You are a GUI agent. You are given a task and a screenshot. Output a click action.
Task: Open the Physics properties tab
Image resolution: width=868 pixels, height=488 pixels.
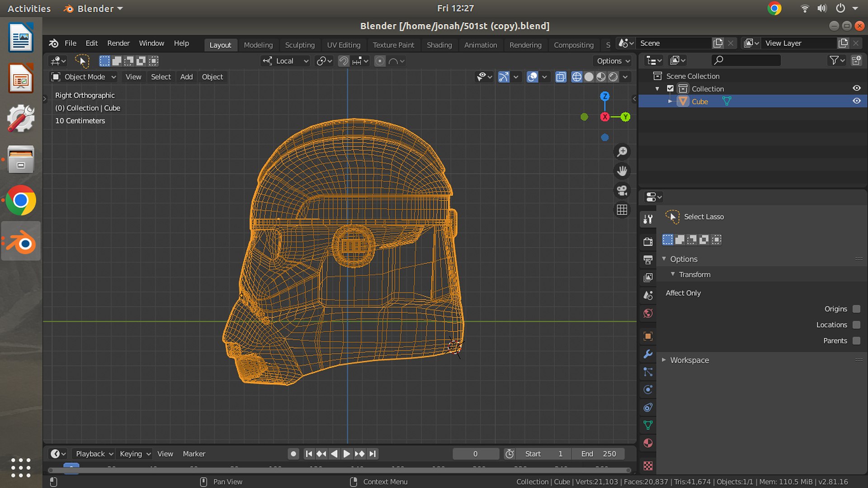648,389
